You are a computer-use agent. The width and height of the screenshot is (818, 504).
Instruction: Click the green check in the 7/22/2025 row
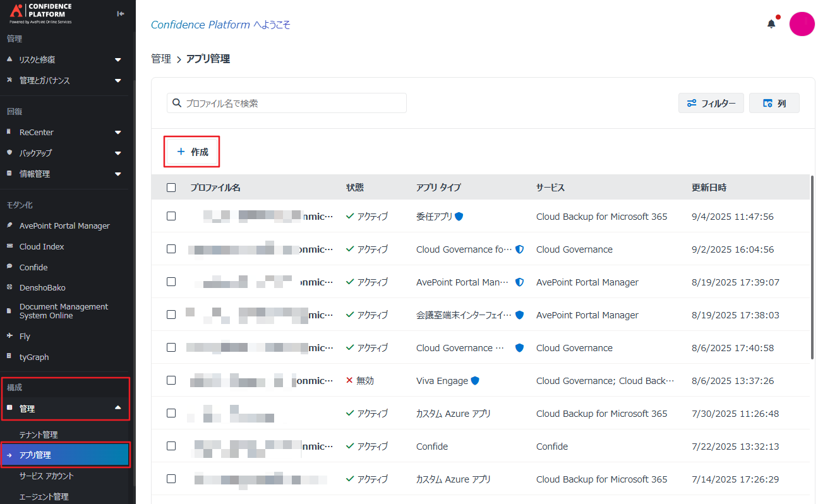click(350, 446)
